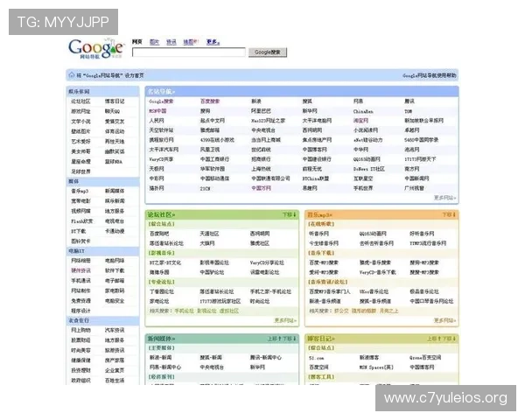Click the up arrow 上移 on 新闻媒体 panel
The image size is (525, 420).
[x=275, y=339]
